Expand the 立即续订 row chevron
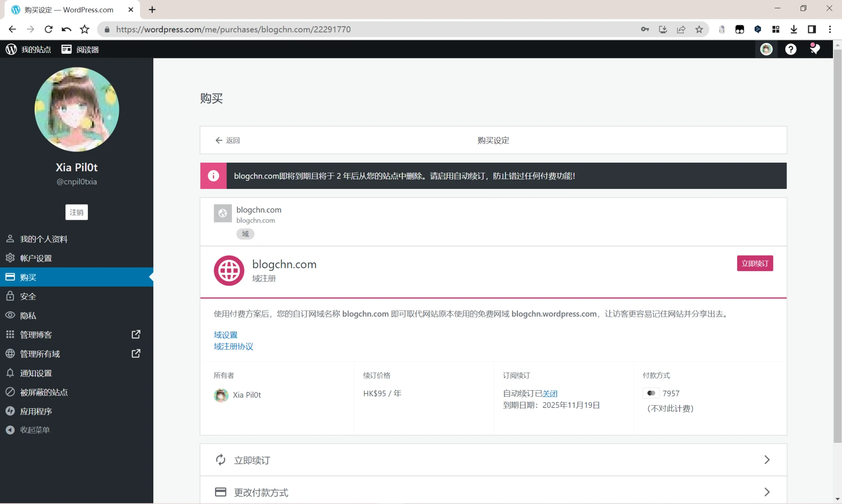 tap(767, 460)
